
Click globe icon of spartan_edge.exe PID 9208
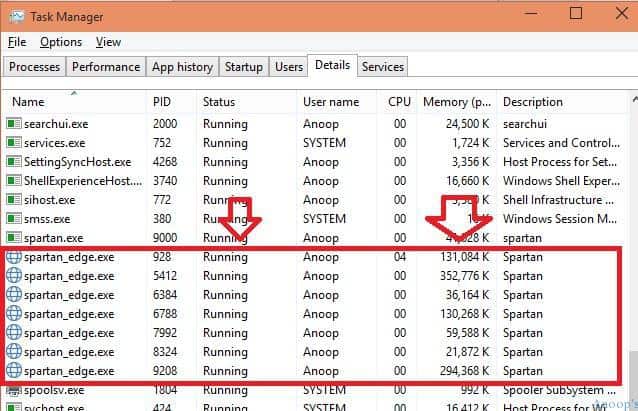[14, 371]
